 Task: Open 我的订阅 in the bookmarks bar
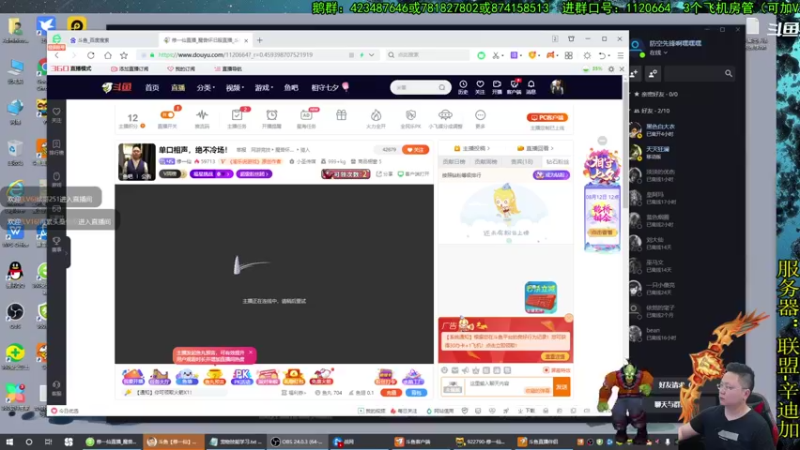tap(181, 69)
